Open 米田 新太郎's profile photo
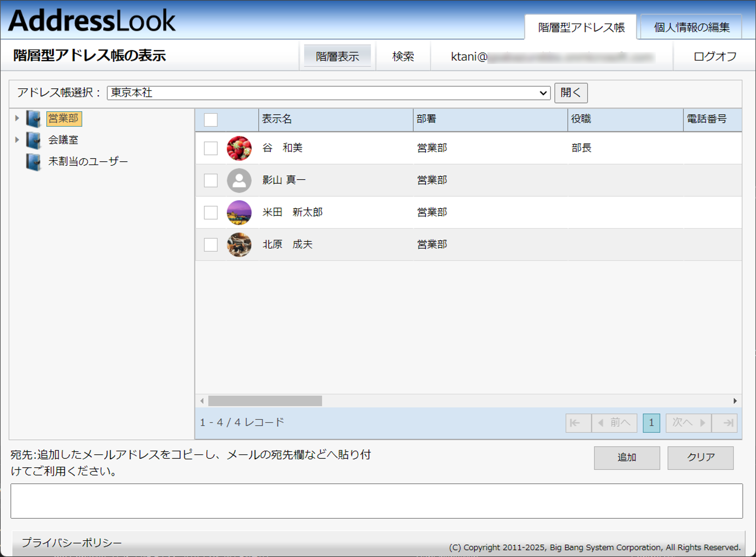The width and height of the screenshot is (756, 557). [x=239, y=212]
